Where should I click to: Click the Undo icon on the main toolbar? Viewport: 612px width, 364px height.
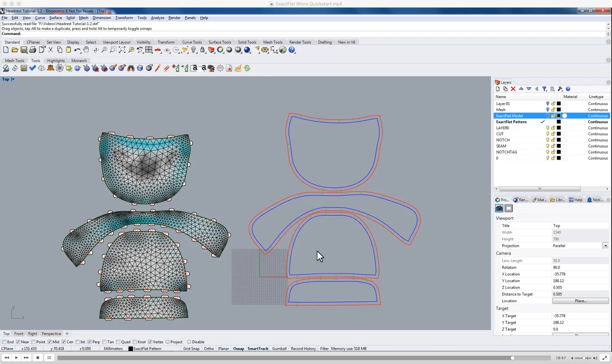pyautogui.click(x=78, y=50)
